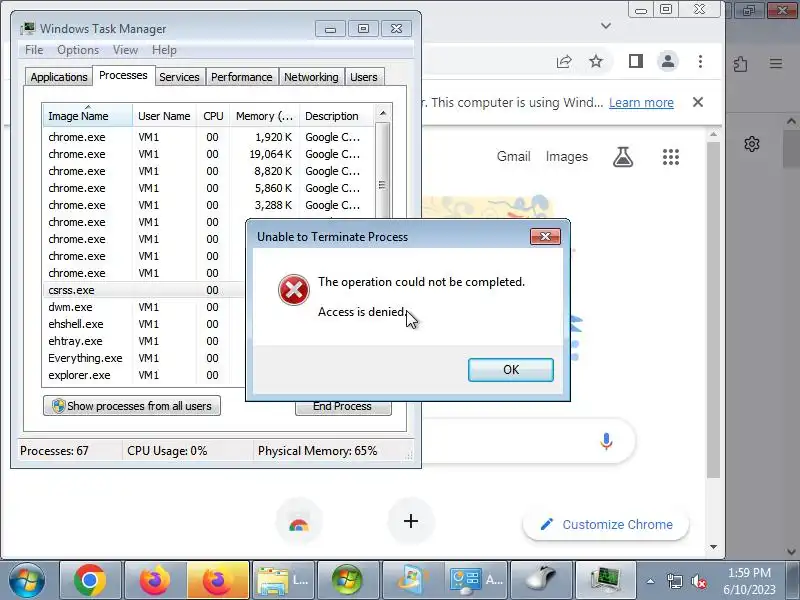Open the Chrome side panel icon
800x600 pixels.
(x=636, y=62)
